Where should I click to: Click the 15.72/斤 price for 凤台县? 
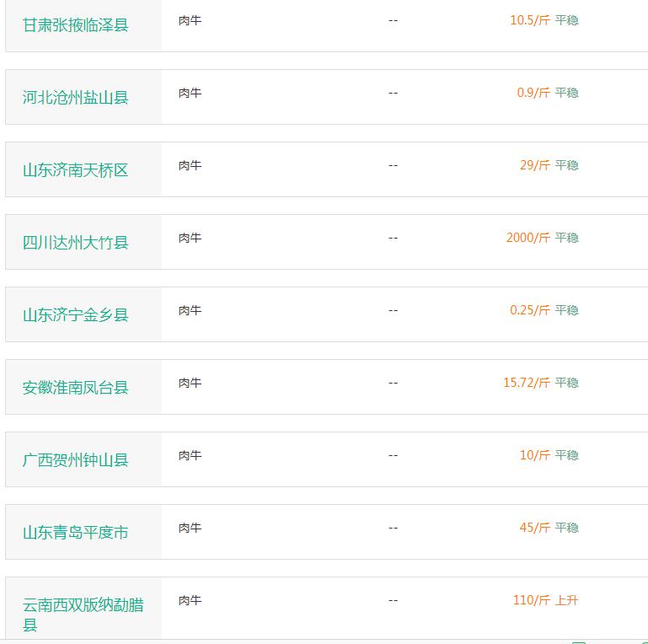click(x=527, y=383)
